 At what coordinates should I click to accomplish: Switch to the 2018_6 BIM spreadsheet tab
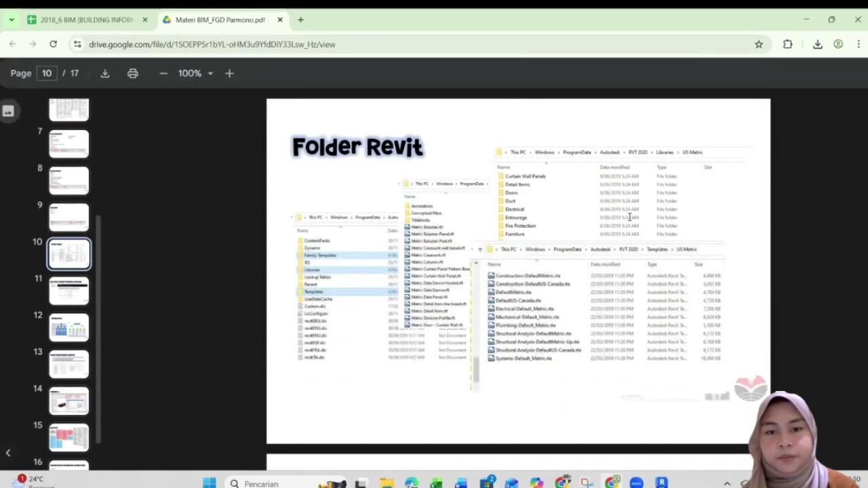[x=87, y=20]
